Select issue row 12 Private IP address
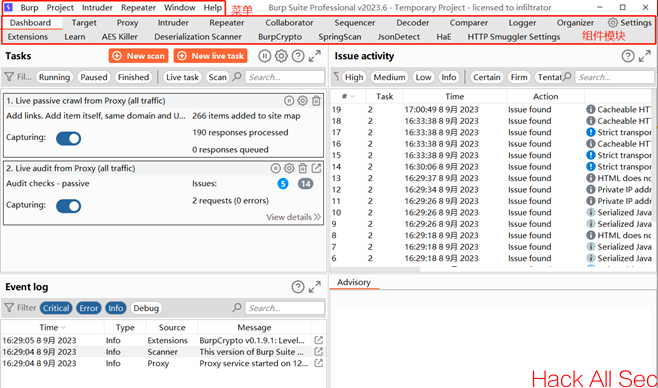Image resolution: width=658 pixels, height=388 pixels. coord(491,190)
